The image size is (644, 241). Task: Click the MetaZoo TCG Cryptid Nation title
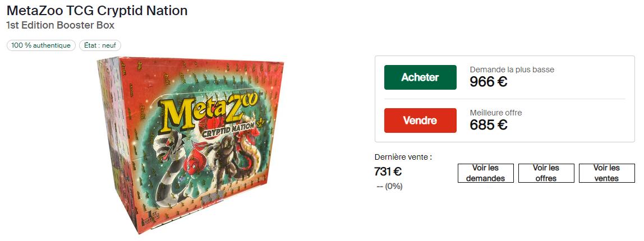click(97, 10)
